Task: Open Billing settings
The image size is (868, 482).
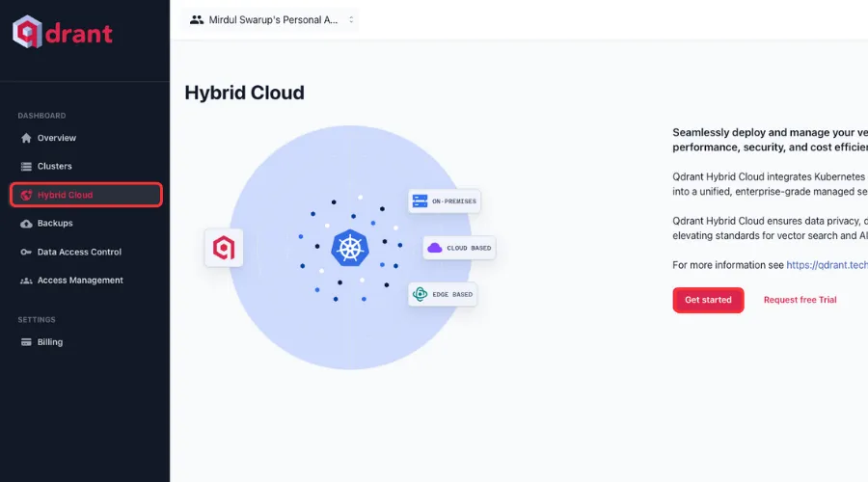Action: pyautogui.click(x=50, y=342)
